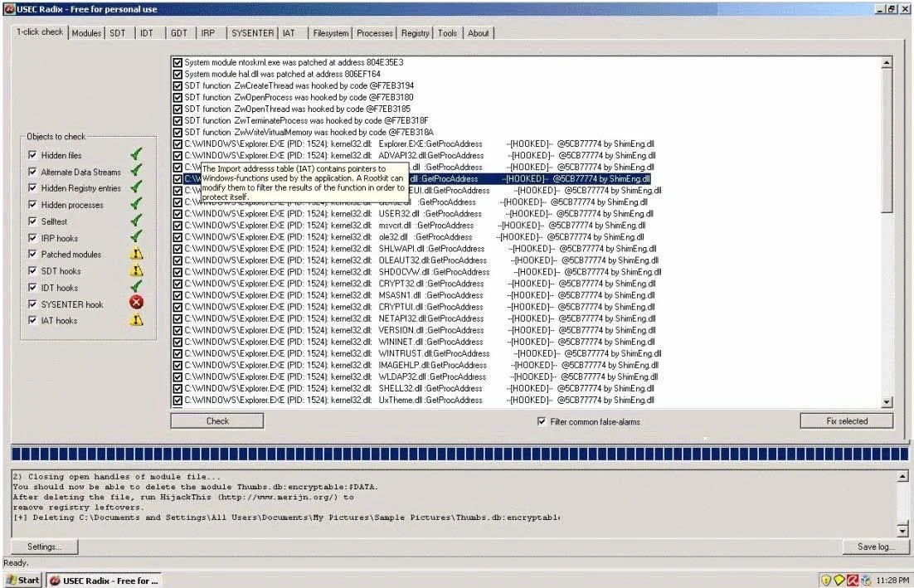Uncheck the ZwCreateThread hooked result row
Image resolution: width=914 pixels, height=588 pixels.
177,85
